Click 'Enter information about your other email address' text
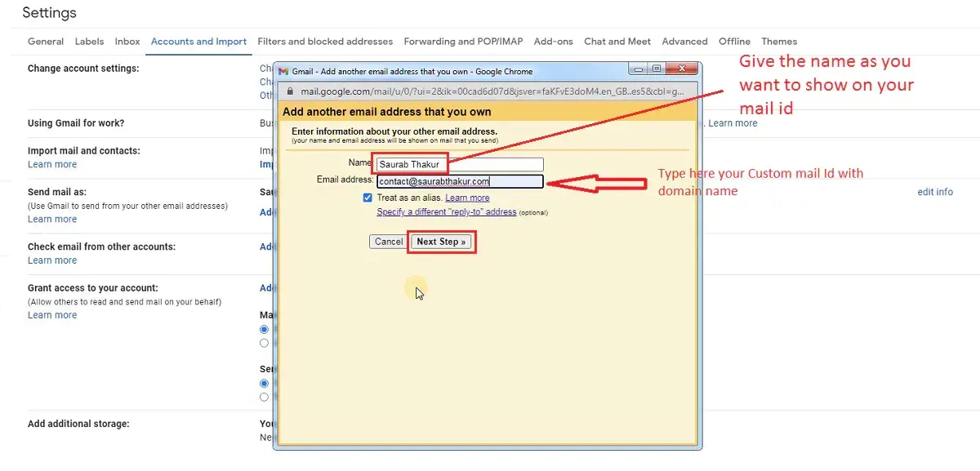This screenshot has height=471, width=980. pos(394,131)
